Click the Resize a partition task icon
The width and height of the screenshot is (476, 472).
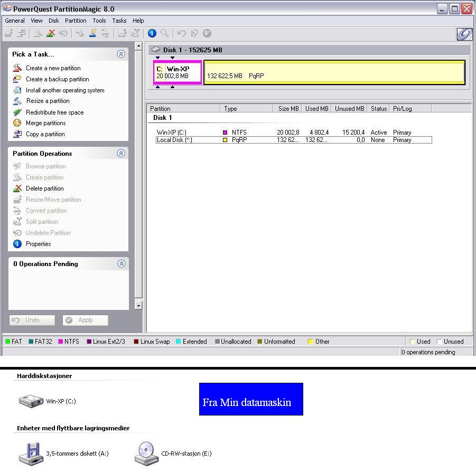click(x=17, y=101)
